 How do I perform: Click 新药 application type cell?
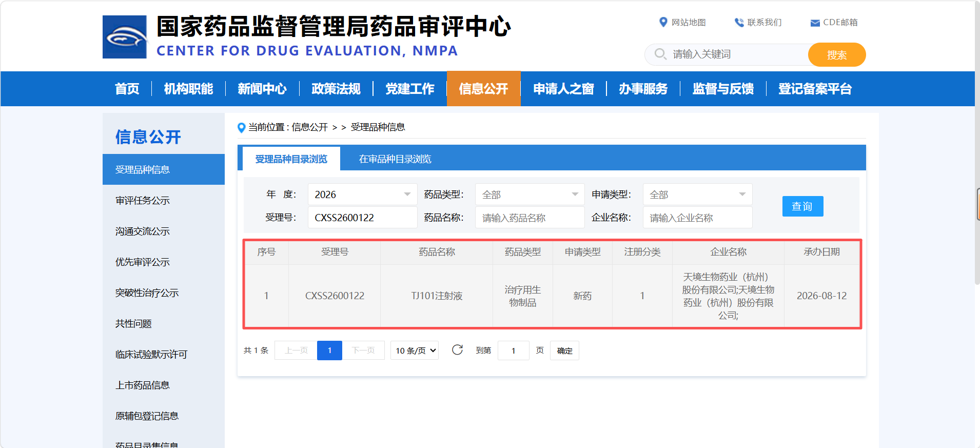[x=582, y=296]
